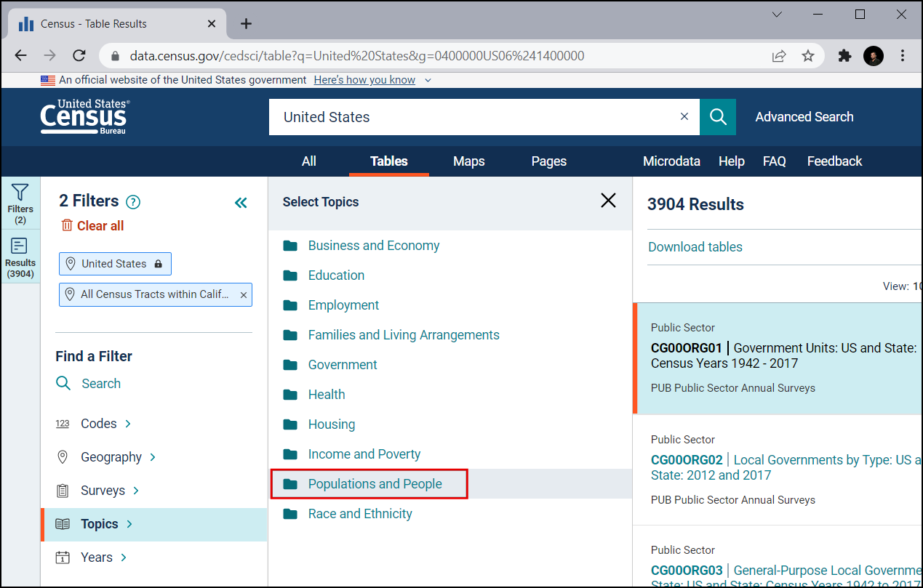
Task: Close the Select Topics panel
Action: pyautogui.click(x=608, y=201)
